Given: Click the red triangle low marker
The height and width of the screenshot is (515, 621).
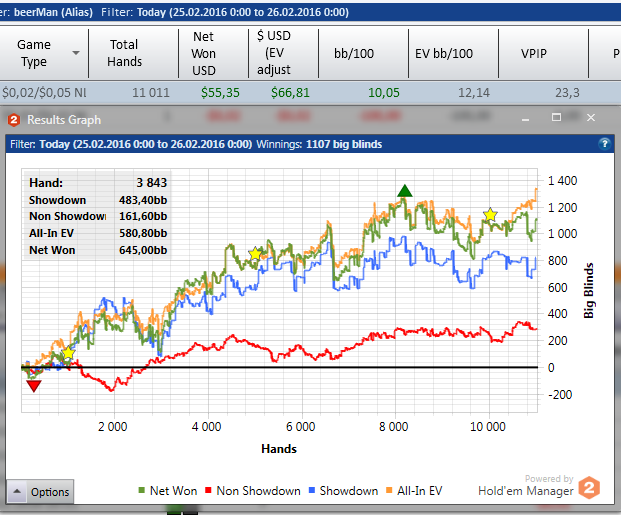Looking at the screenshot, I should (x=34, y=386).
